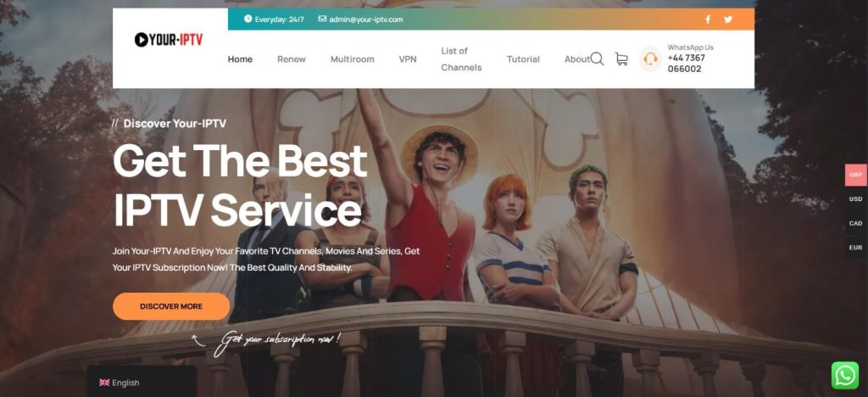Viewport: 868px width, 397px height.
Task: Go to the Renew page
Action: pos(292,59)
